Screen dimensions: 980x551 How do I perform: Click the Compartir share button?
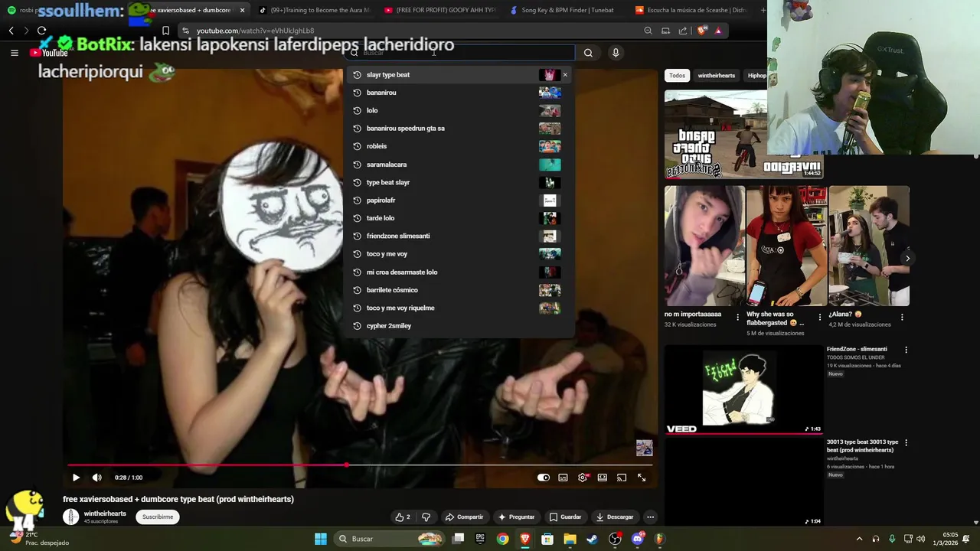click(x=465, y=517)
